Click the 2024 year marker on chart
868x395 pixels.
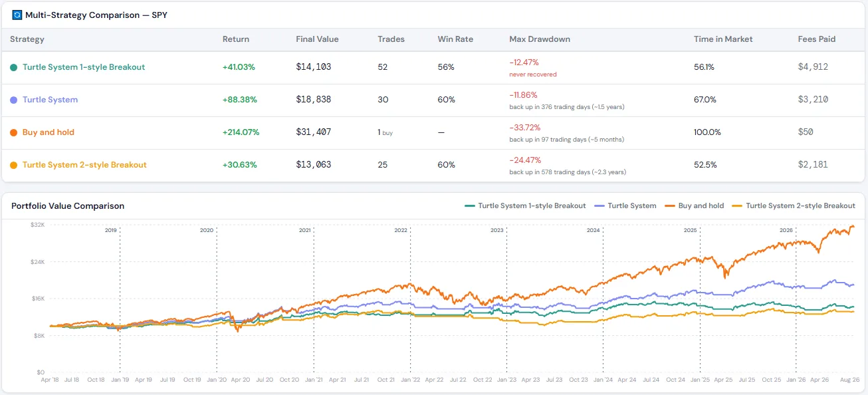594,230
